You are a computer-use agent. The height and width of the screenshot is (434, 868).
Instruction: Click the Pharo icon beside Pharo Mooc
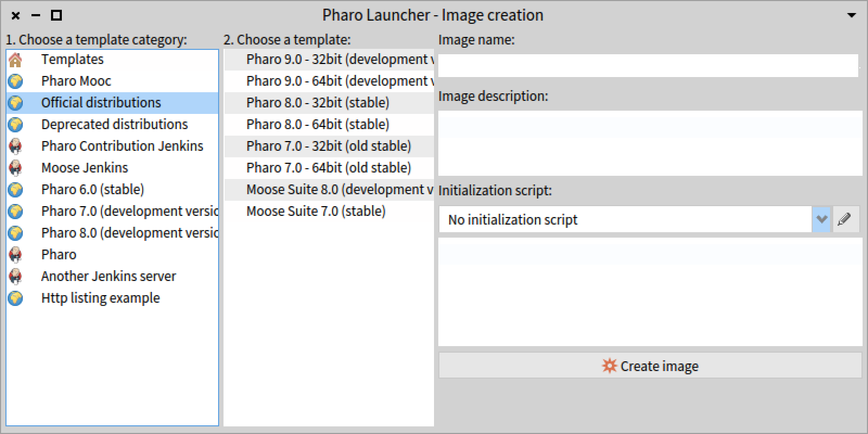point(16,81)
